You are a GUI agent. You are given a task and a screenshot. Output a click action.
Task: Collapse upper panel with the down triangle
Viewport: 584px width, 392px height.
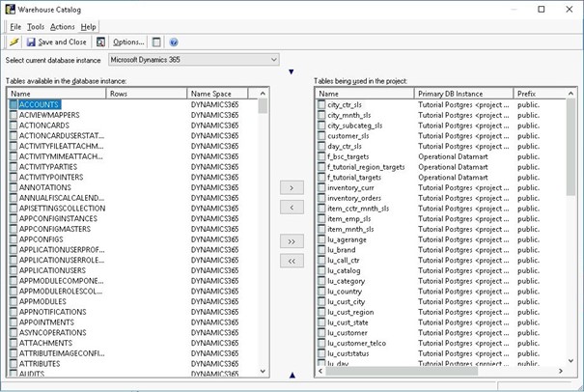click(292, 72)
